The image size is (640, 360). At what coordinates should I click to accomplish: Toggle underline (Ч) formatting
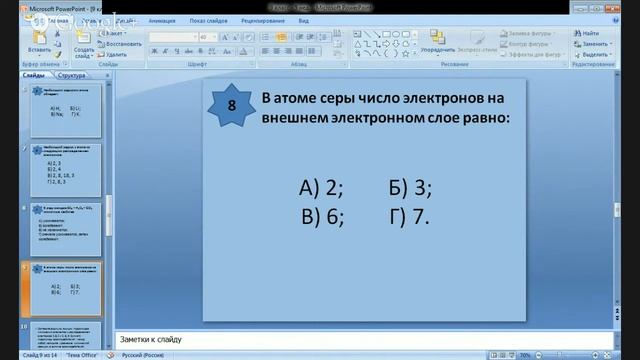[177, 51]
